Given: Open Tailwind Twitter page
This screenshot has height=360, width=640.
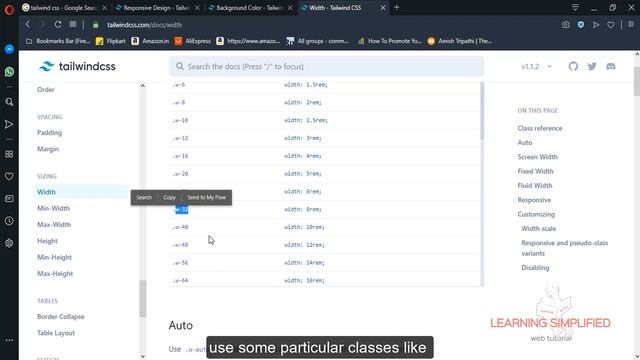Looking at the screenshot, I should pos(592,67).
